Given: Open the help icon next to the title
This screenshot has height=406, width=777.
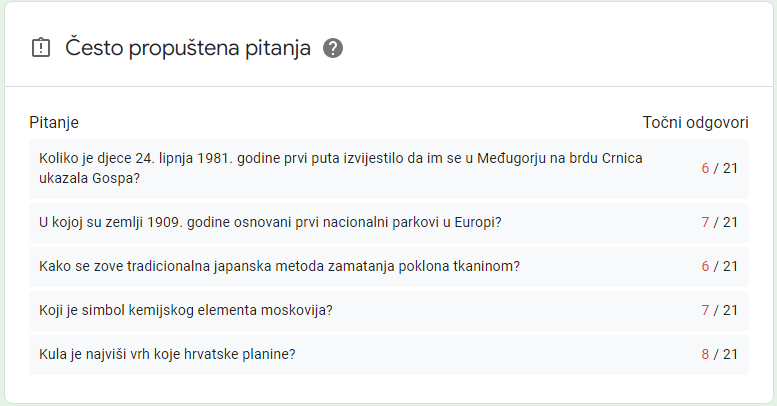Looking at the screenshot, I should click(x=333, y=48).
